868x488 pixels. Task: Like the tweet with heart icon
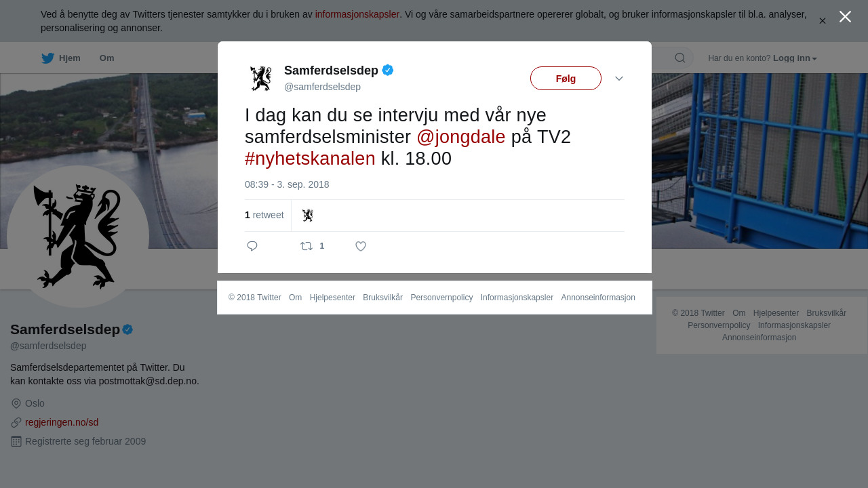pos(361,246)
